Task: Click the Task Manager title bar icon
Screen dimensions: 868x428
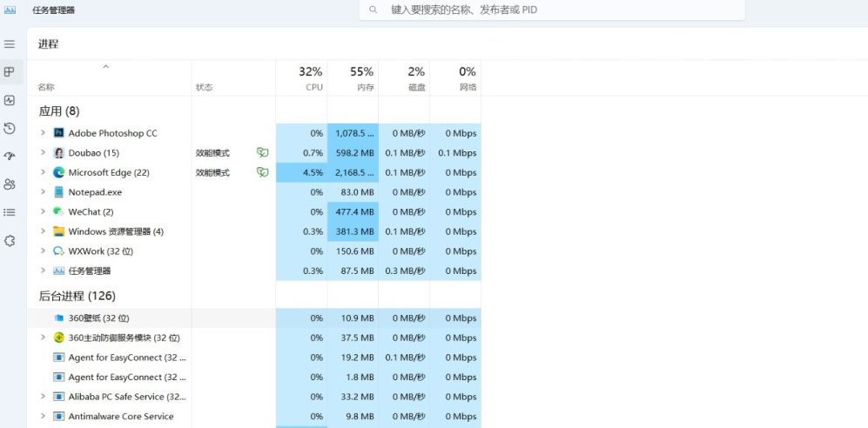Action: click(10, 10)
